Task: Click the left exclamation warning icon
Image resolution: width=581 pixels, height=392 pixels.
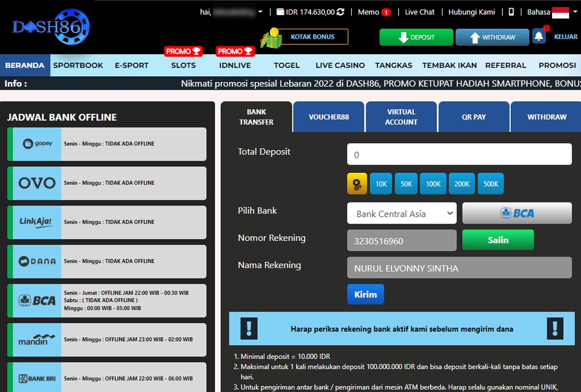Action: (x=249, y=328)
